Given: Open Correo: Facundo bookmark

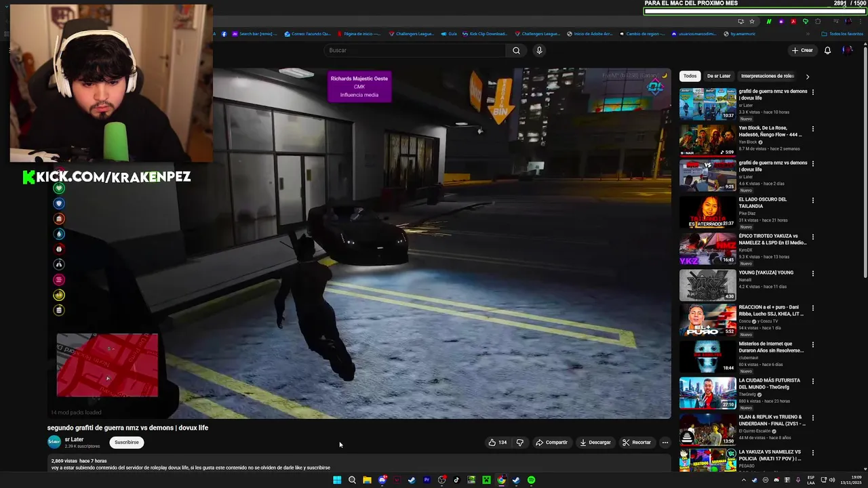Looking at the screenshot, I should click(308, 34).
